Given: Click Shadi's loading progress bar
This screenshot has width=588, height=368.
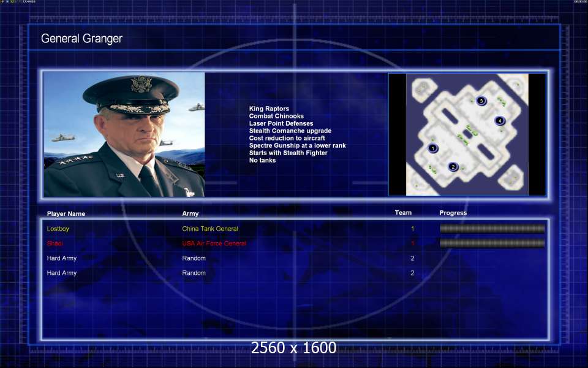Looking at the screenshot, I should [x=492, y=243].
